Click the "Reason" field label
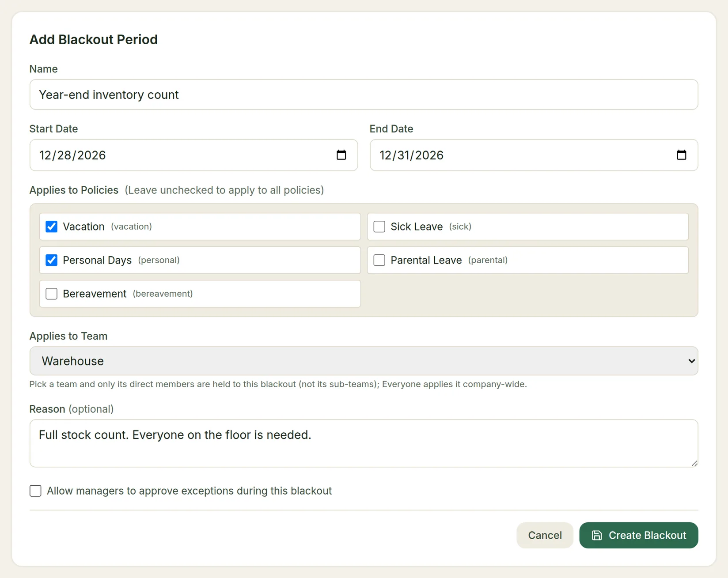The image size is (728, 578). click(47, 409)
